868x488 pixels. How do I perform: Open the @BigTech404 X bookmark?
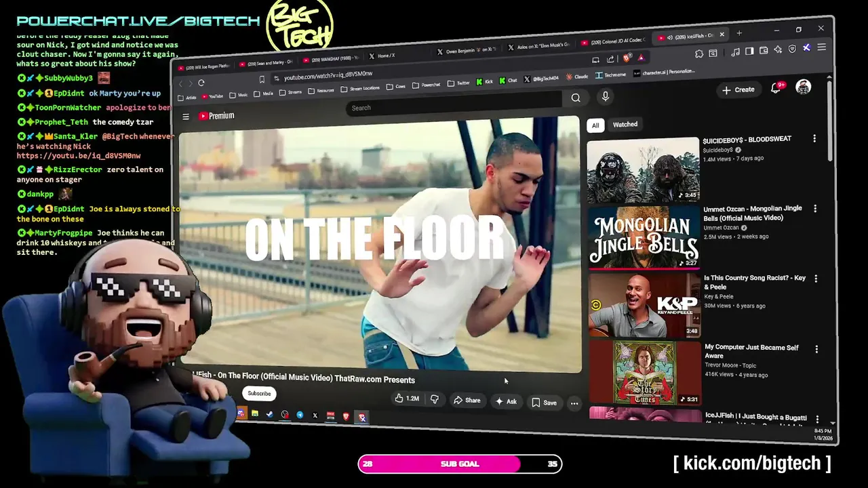pyautogui.click(x=541, y=79)
